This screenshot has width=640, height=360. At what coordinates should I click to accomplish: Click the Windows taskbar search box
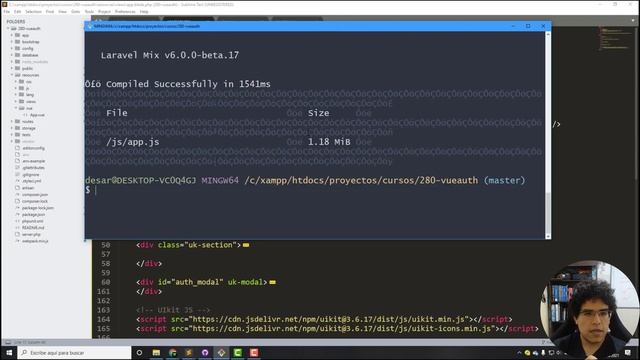tap(75, 353)
